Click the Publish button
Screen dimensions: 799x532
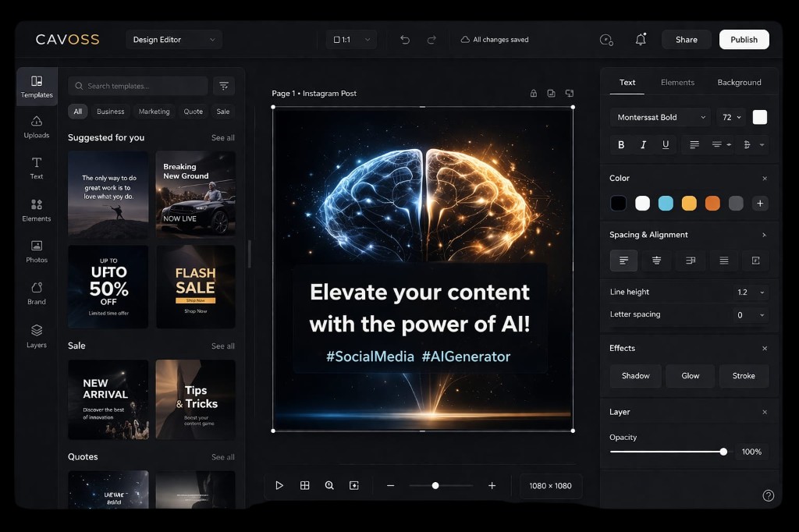(x=744, y=39)
